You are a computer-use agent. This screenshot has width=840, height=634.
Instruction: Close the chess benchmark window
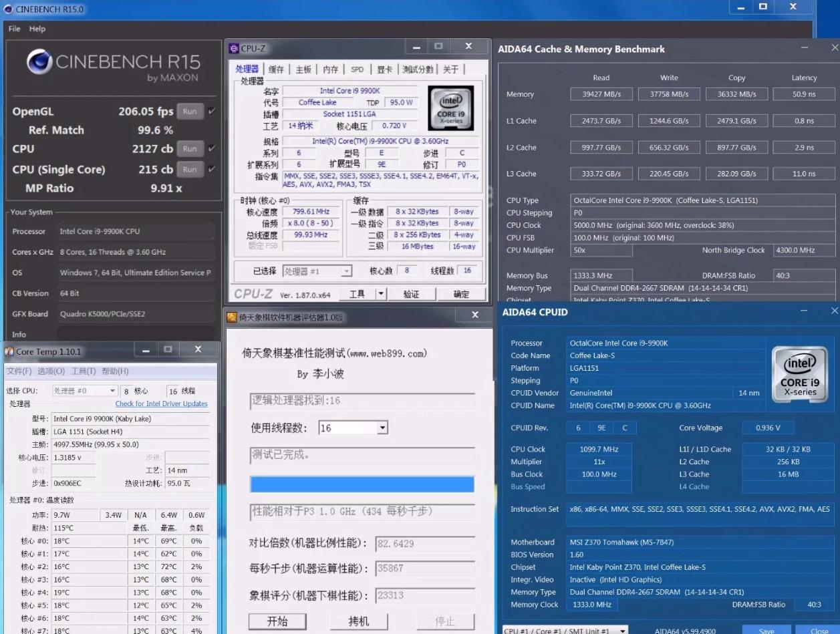click(x=475, y=315)
